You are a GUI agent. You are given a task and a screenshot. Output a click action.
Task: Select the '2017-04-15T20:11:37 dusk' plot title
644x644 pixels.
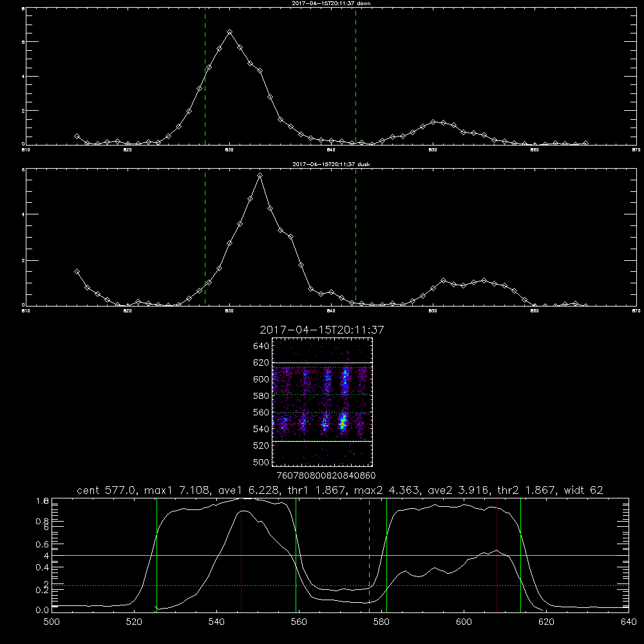point(331,164)
